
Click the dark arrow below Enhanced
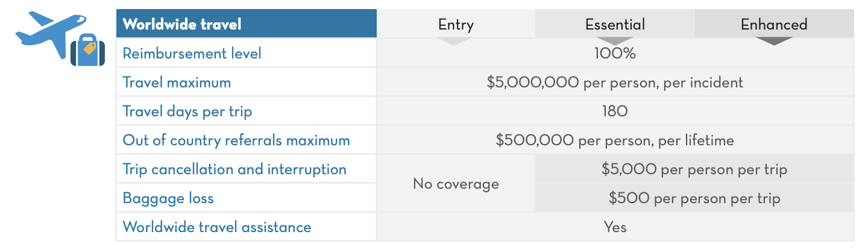(773, 42)
